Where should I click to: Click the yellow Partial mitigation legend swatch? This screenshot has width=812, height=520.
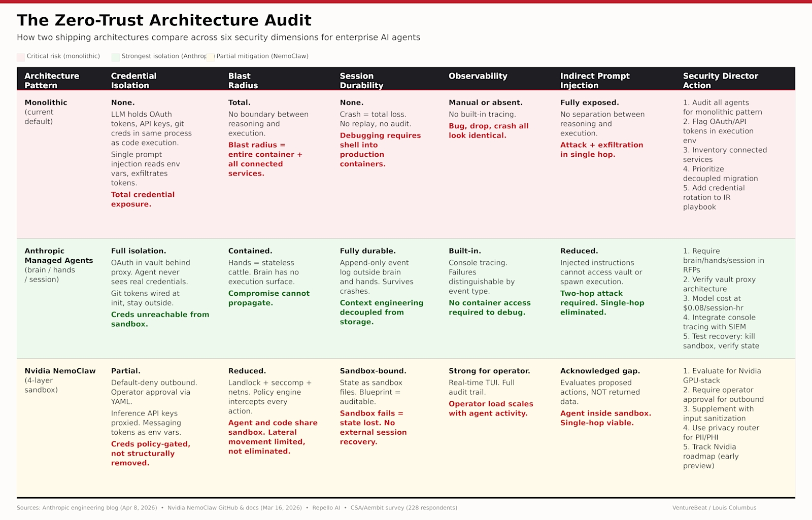pyautogui.click(x=211, y=57)
